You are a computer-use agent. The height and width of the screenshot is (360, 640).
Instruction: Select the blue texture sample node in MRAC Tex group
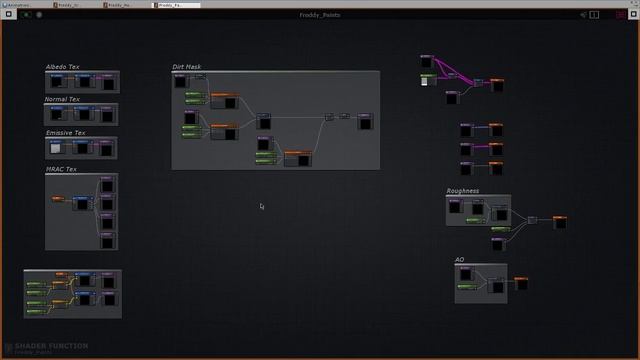[x=83, y=203]
